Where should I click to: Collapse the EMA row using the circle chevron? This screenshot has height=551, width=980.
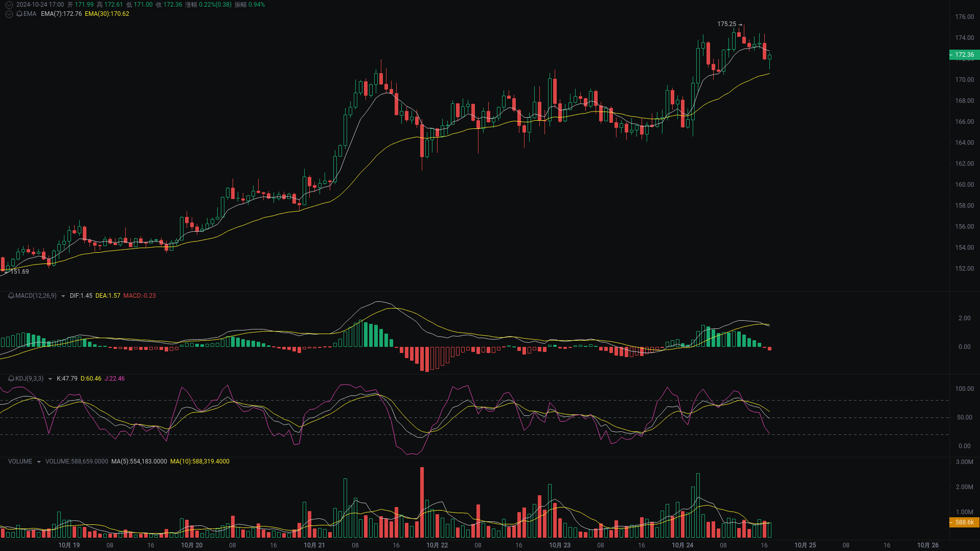pyautogui.click(x=9, y=14)
